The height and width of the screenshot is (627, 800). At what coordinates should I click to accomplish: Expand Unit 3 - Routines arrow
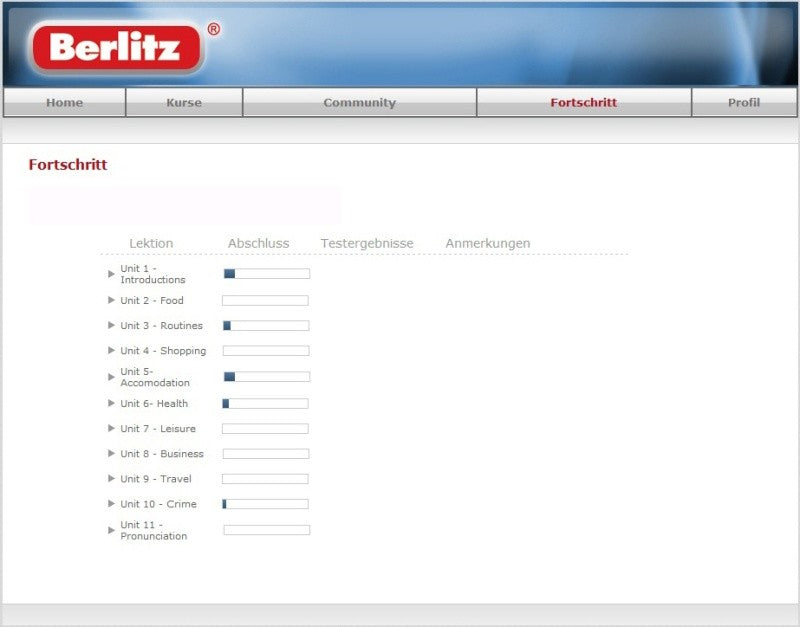111,325
